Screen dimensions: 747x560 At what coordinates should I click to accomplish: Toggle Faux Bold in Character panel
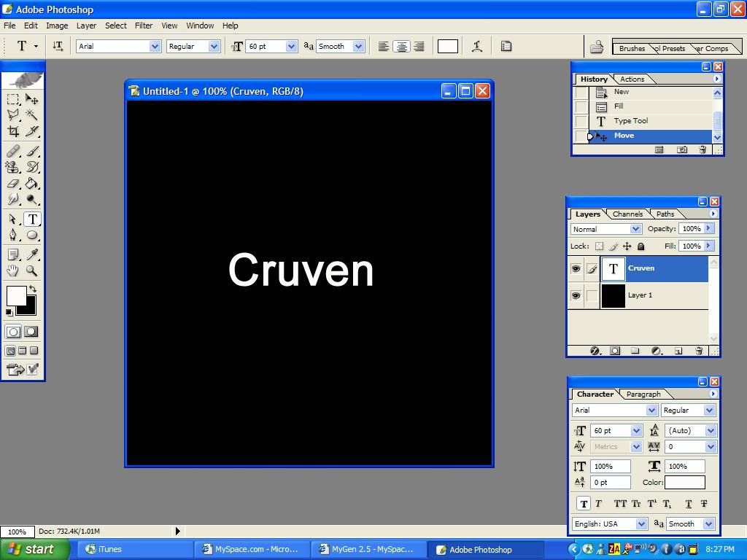tap(584, 504)
